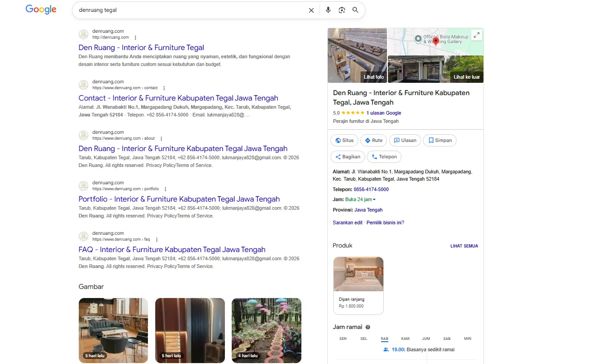Open the 1 ulasan Google reviews link
595x364 pixels.
click(x=384, y=113)
